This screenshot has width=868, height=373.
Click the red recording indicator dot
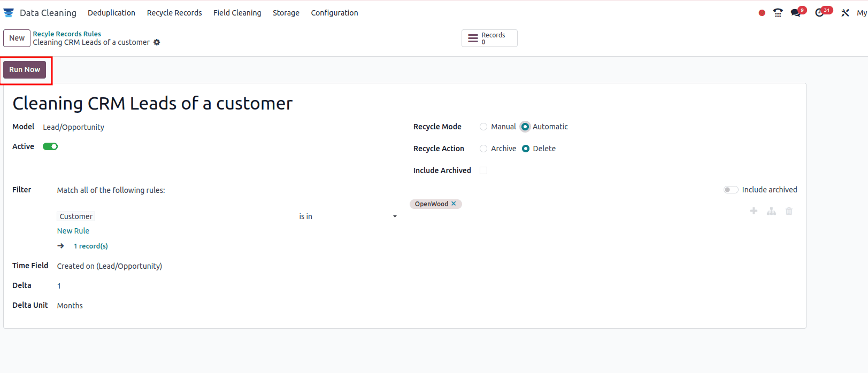pos(762,13)
